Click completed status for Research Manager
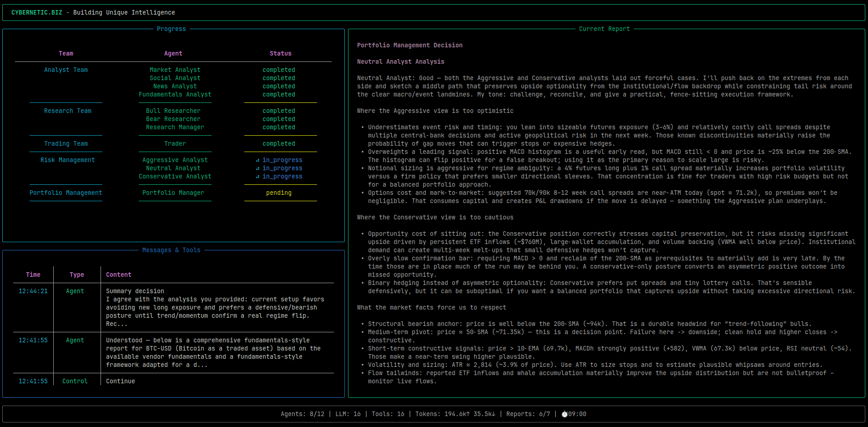 coord(279,127)
